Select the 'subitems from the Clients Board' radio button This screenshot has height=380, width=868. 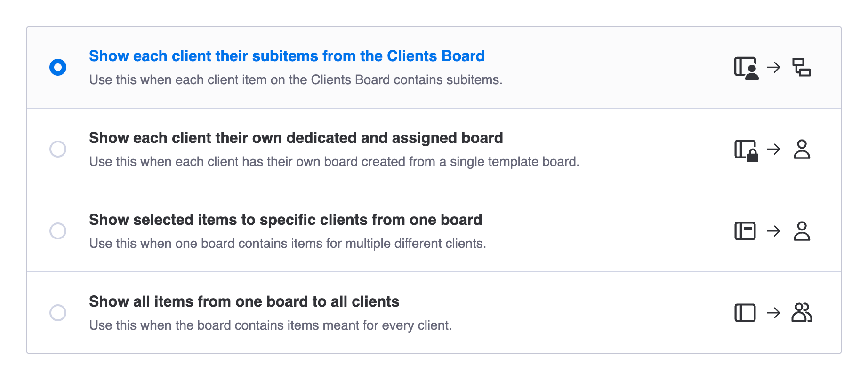58,67
